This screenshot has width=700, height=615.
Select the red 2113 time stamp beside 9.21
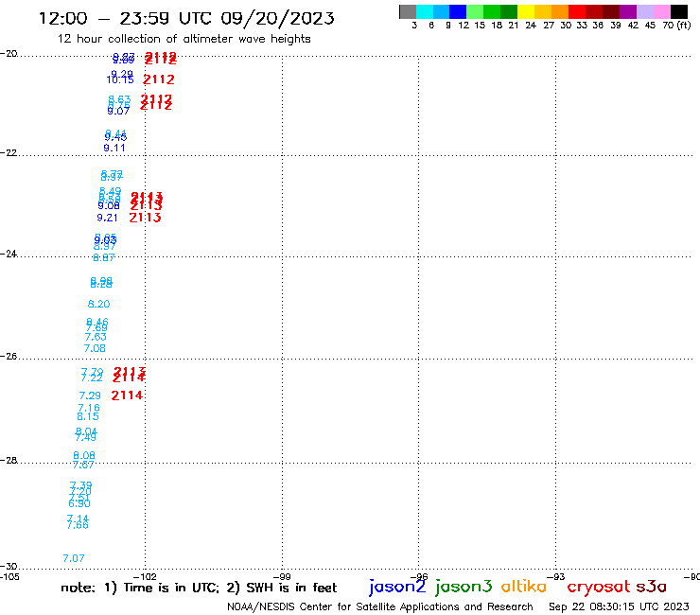(145, 218)
